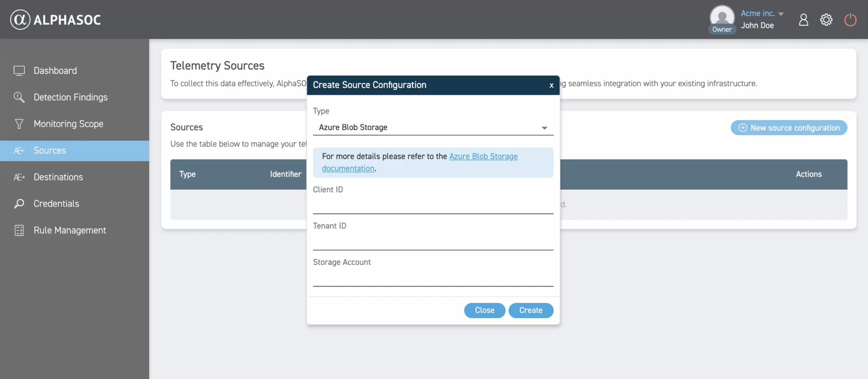The image size is (868, 379).
Task: Dismiss dialog with the x close button
Action: [x=551, y=85]
